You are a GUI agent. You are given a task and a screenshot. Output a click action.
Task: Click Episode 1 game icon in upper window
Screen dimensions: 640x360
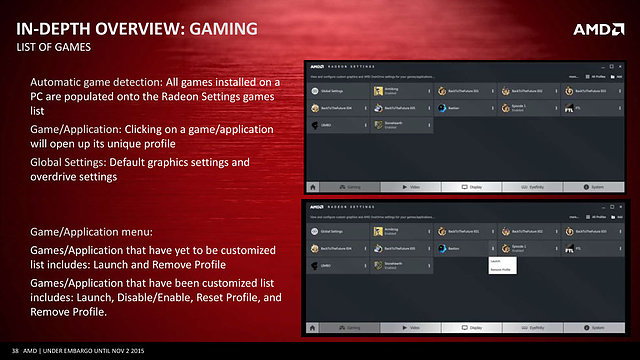(x=506, y=108)
